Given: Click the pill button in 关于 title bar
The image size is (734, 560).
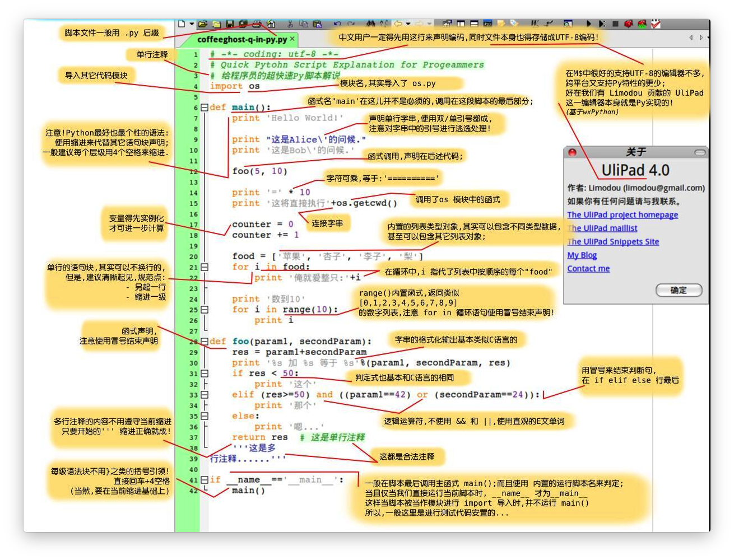Looking at the screenshot, I should coord(700,152).
